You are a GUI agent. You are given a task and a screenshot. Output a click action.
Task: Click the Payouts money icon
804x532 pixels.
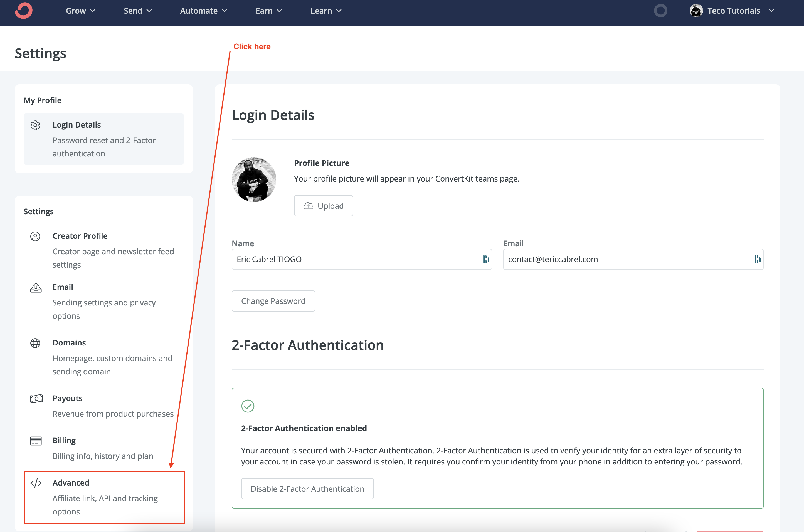[x=36, y=399]
